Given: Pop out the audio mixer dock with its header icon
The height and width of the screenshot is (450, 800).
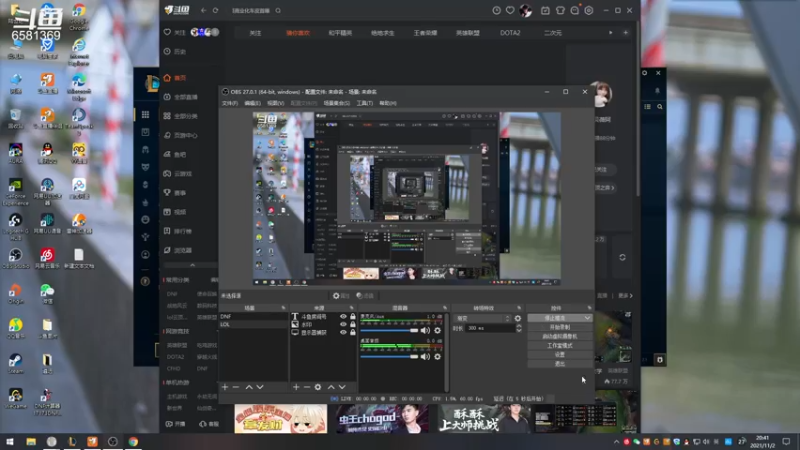Looking at the screenshot, I should pos(445,308).
